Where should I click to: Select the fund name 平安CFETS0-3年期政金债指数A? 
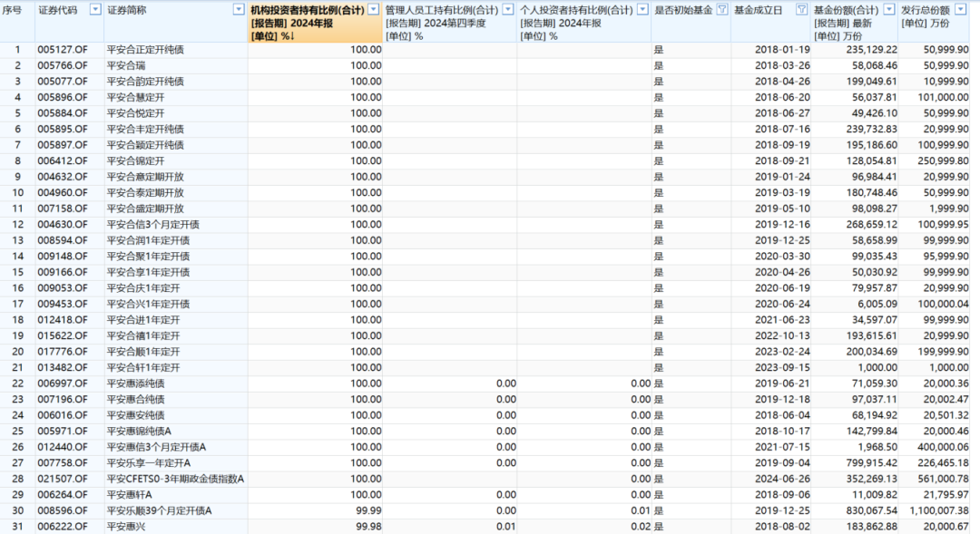click(x=175, y=479)
